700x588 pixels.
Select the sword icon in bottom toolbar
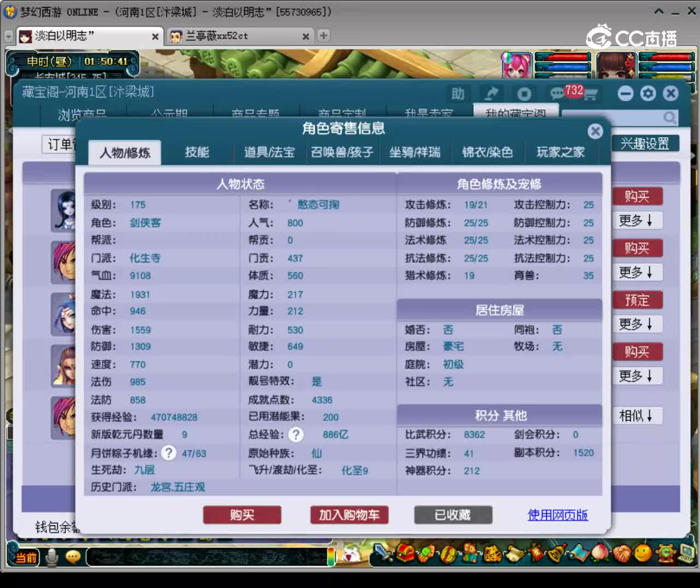382,554
